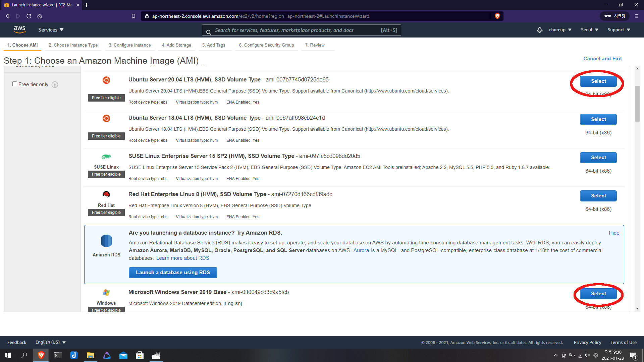The image size is (644, 362).
Task: Open the English (US) language selector
Action: pyautogui.click(x=50, y=342)
